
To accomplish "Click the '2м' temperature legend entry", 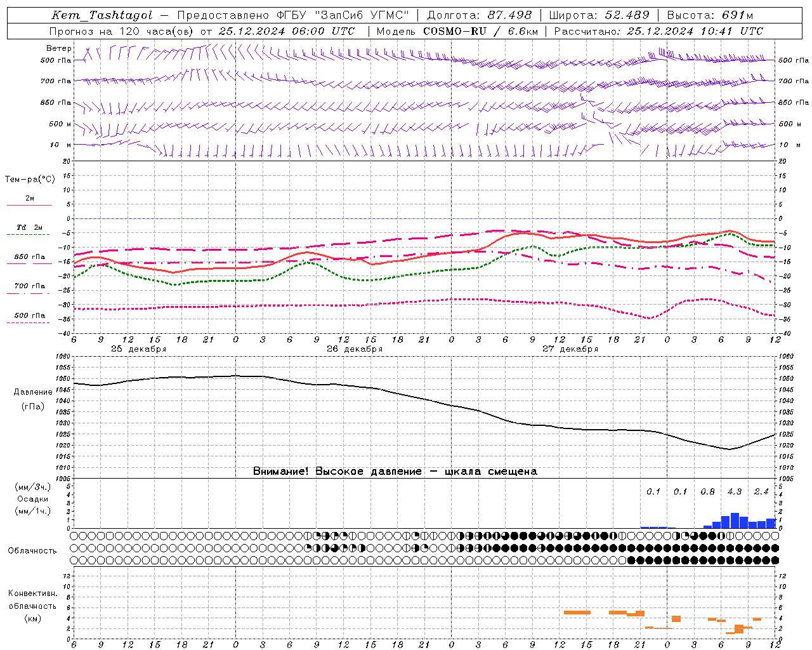I will [30, 198].
